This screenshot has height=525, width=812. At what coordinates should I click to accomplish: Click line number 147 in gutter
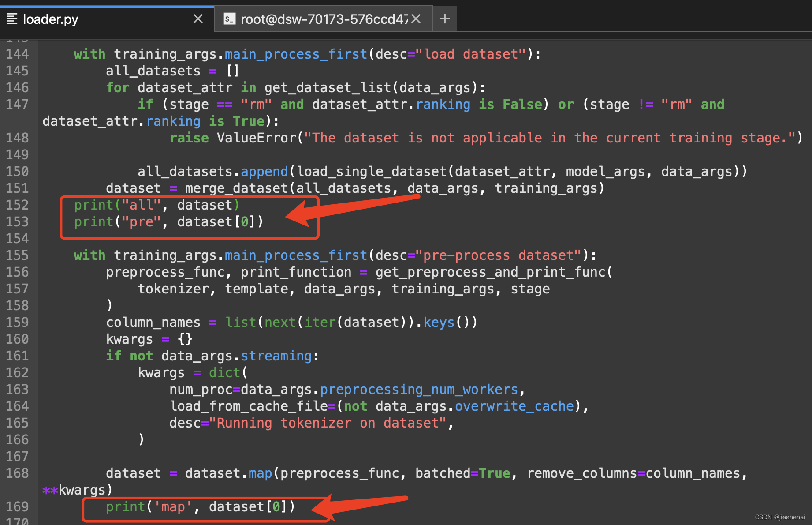17,104
